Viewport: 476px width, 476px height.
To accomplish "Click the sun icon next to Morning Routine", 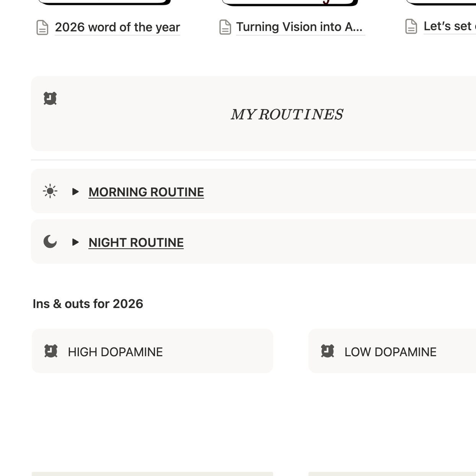I will click(x=50, y=191).
